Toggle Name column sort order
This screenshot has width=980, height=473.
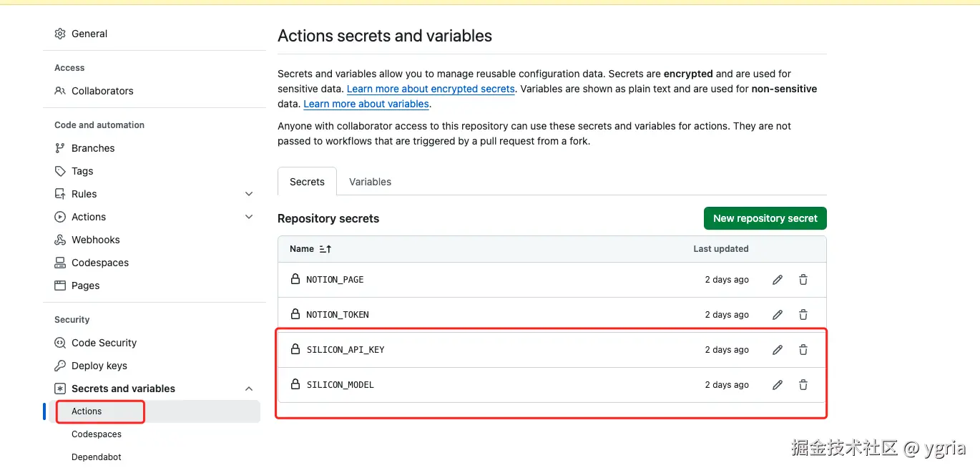[x=325, y=249]
